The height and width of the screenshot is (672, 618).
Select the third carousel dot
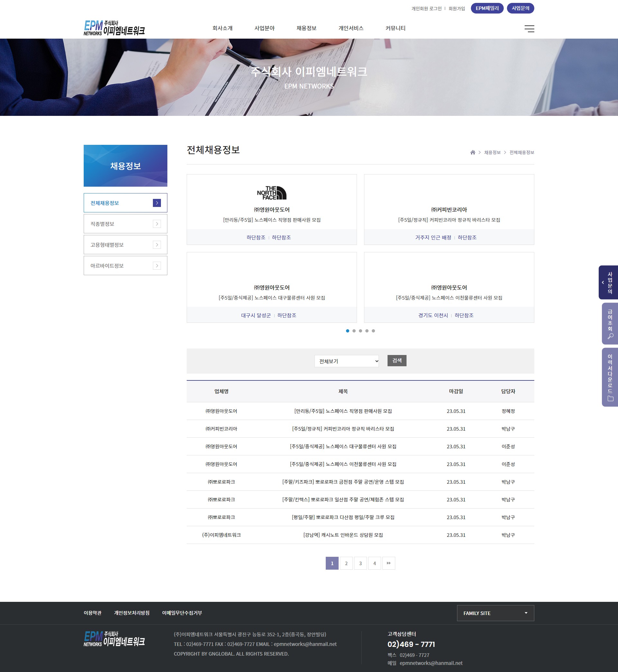pos(360,331)
